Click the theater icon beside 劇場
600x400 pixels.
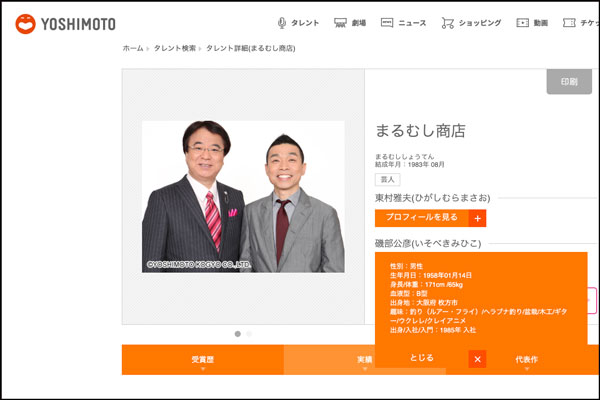[340, 23]
